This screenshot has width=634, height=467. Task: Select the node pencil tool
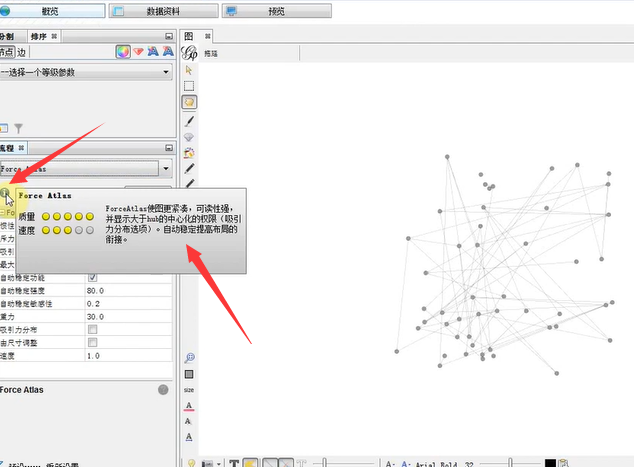[x=189, y=168]
